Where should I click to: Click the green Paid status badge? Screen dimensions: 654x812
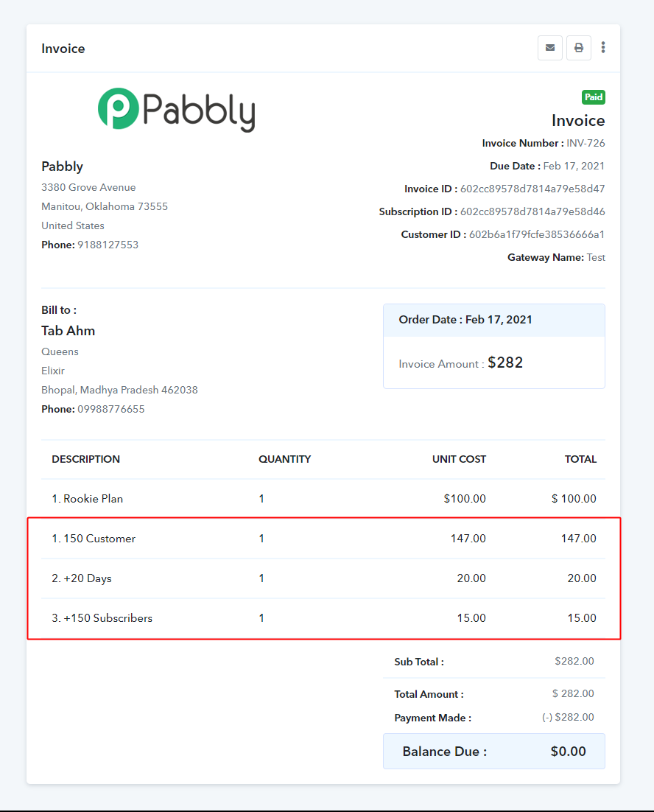(x=594, y=97)
